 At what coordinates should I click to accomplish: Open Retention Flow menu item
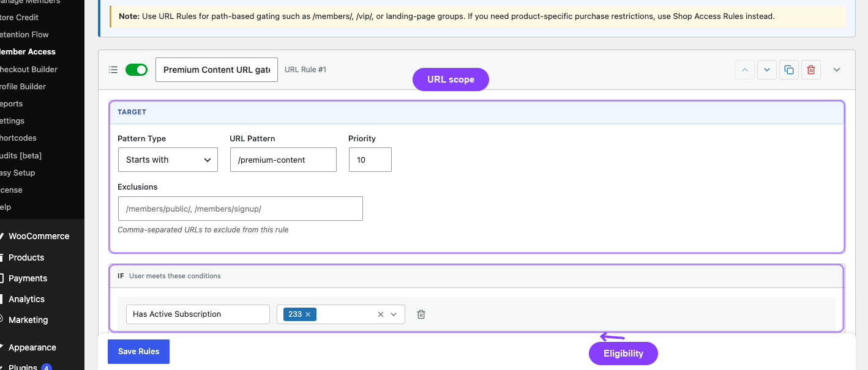(x=23, y=34)
